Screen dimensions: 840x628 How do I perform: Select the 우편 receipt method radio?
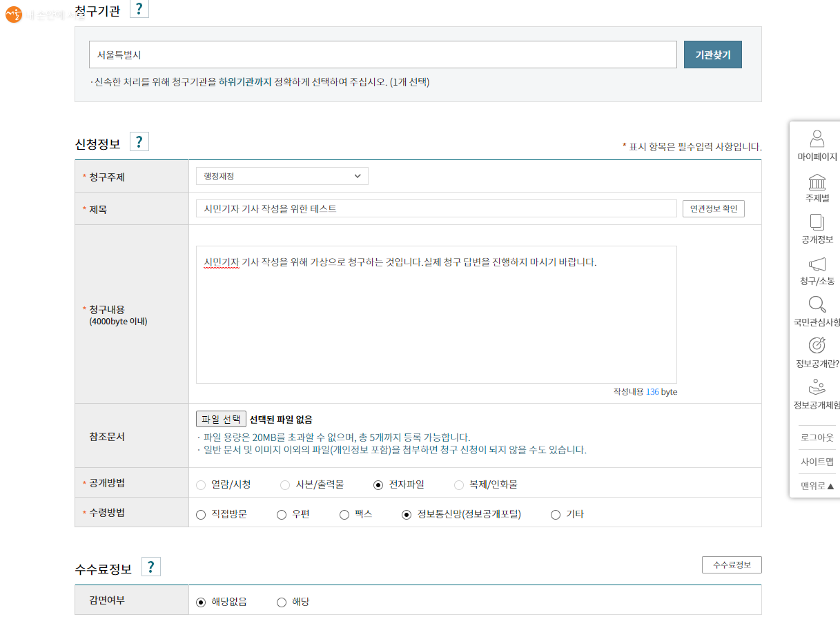(282, 515)
